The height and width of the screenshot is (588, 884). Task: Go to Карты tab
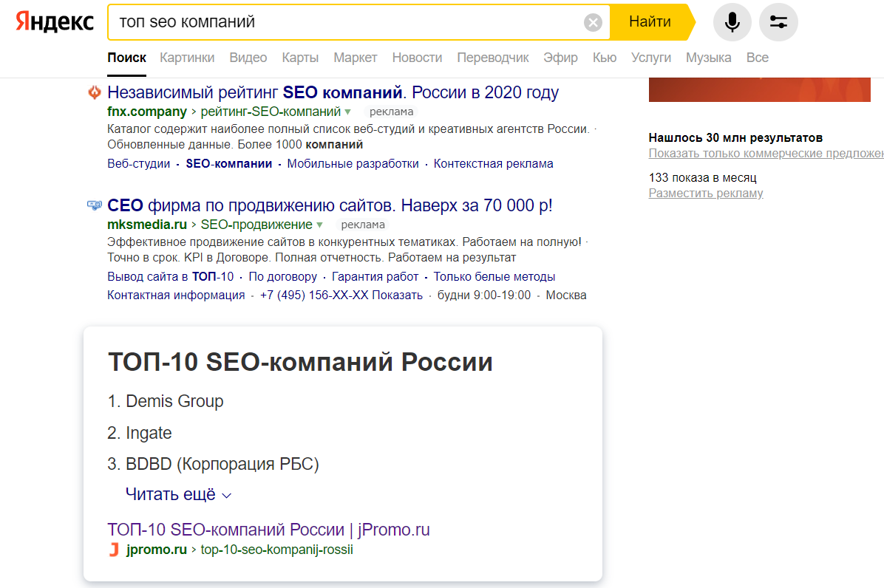[x=300, y=58]
